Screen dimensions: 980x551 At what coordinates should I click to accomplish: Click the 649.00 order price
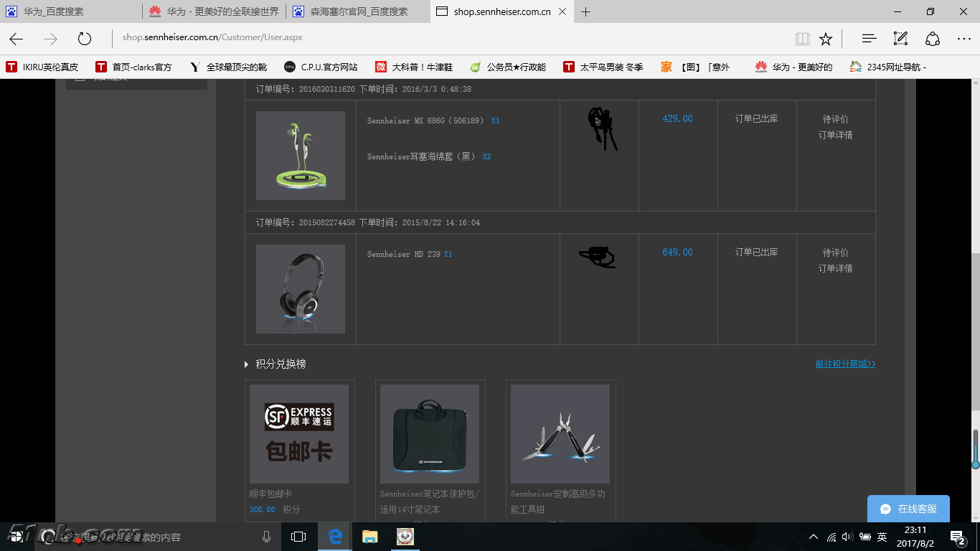[678, 253]
